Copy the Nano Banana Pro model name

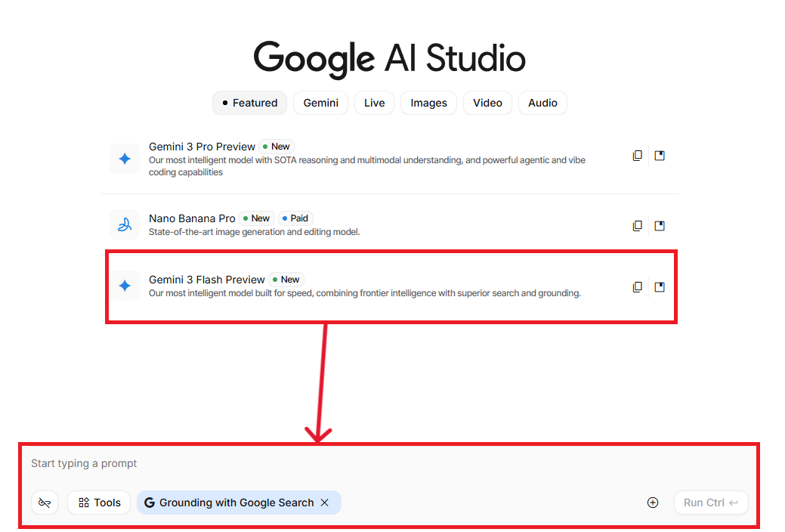[x=638, y=225]
